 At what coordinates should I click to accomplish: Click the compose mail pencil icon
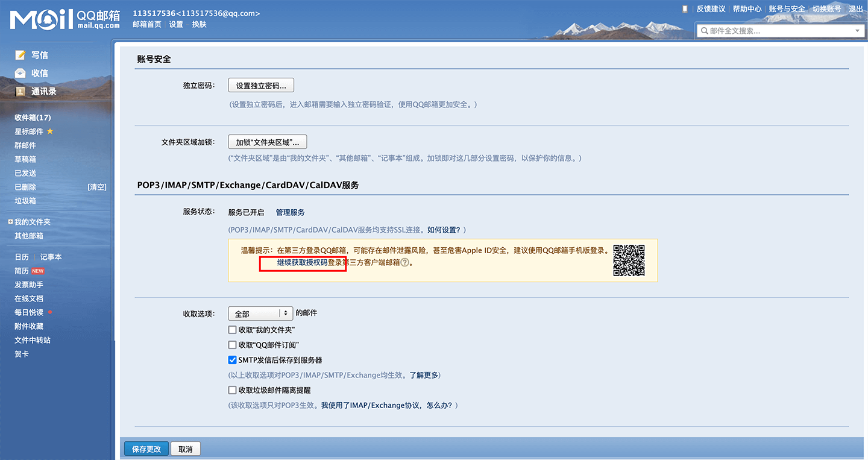tap(21, 55)
